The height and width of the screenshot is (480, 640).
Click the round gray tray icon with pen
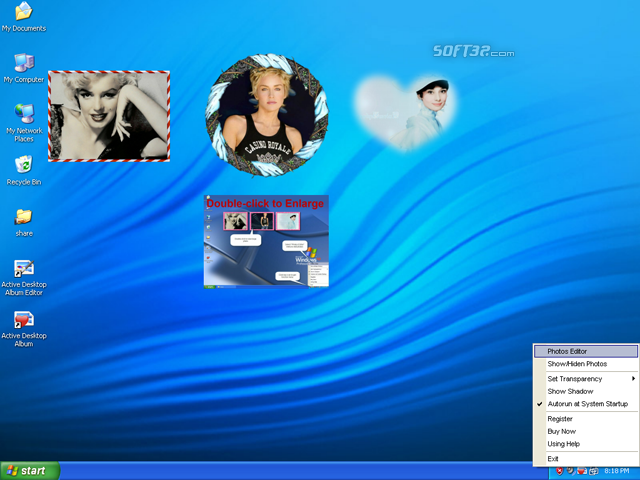pos(571,471)
